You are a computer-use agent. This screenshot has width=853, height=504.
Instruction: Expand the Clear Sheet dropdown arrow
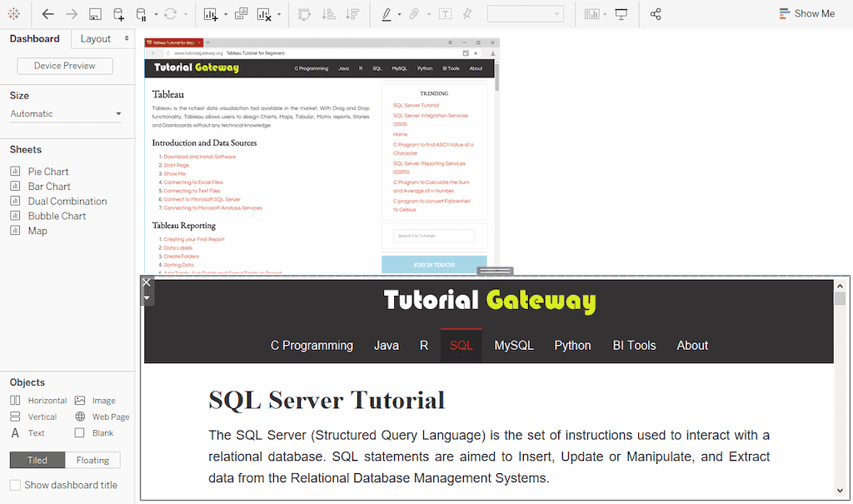click(x=279, y=14)
